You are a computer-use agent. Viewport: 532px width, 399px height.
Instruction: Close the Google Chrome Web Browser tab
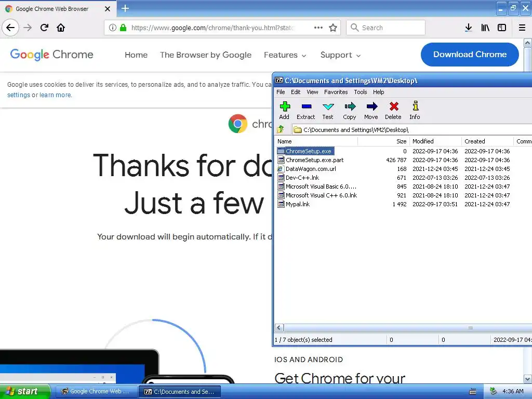pos(108,9)
